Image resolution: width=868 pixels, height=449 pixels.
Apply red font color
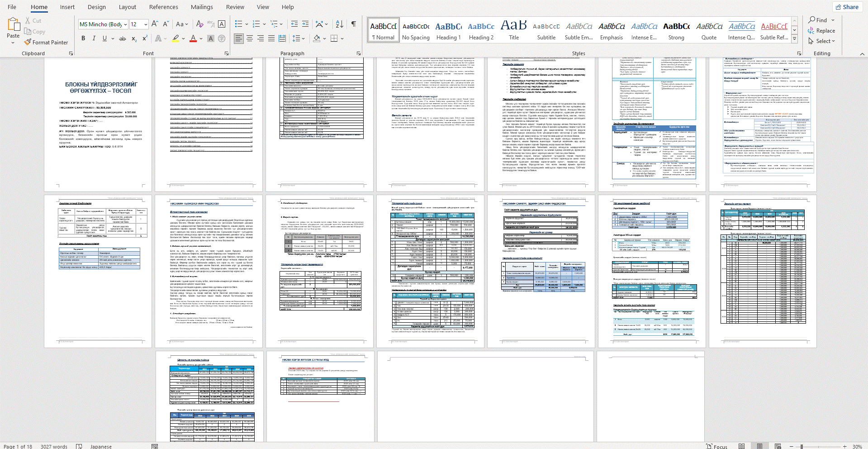pos(193,38)
